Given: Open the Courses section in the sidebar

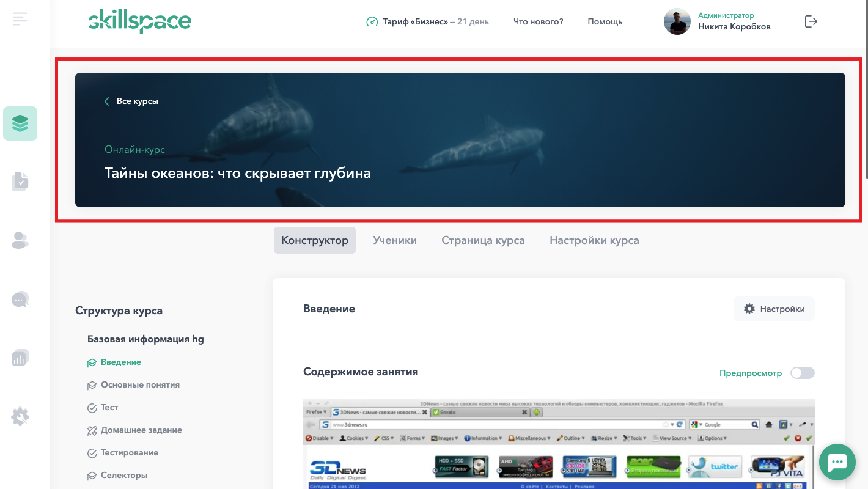Looking at the screenshot, I should tap(20, 123).
